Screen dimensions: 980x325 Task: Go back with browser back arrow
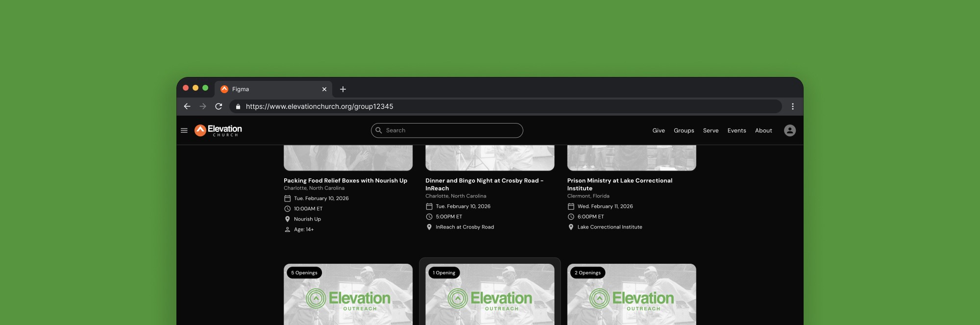[x=187, y=106]
